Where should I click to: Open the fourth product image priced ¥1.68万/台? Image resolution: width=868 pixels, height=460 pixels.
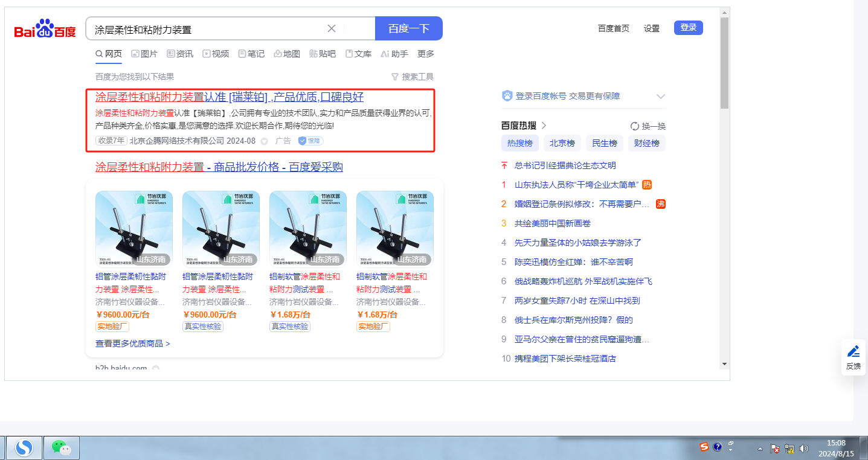pos(395,229)
